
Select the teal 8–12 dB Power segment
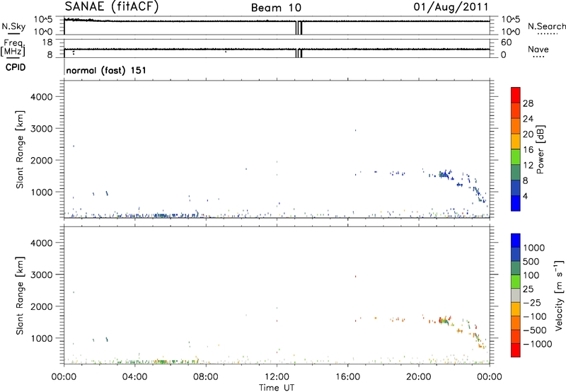click(x=516, y=173)
